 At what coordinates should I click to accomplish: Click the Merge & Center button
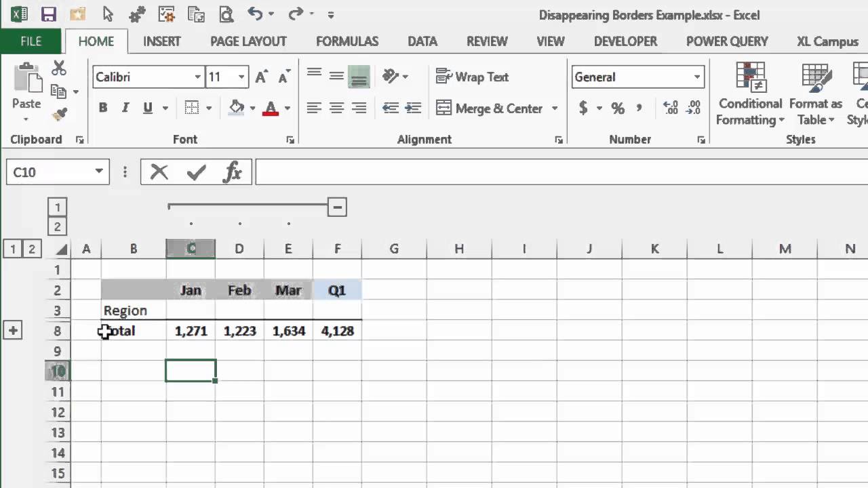point(490,108)
